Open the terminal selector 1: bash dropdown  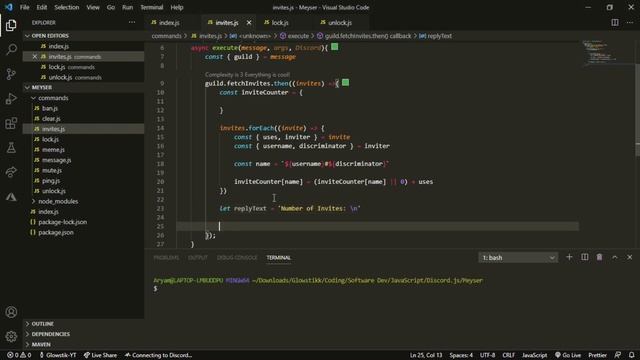[x=518, y=258]
